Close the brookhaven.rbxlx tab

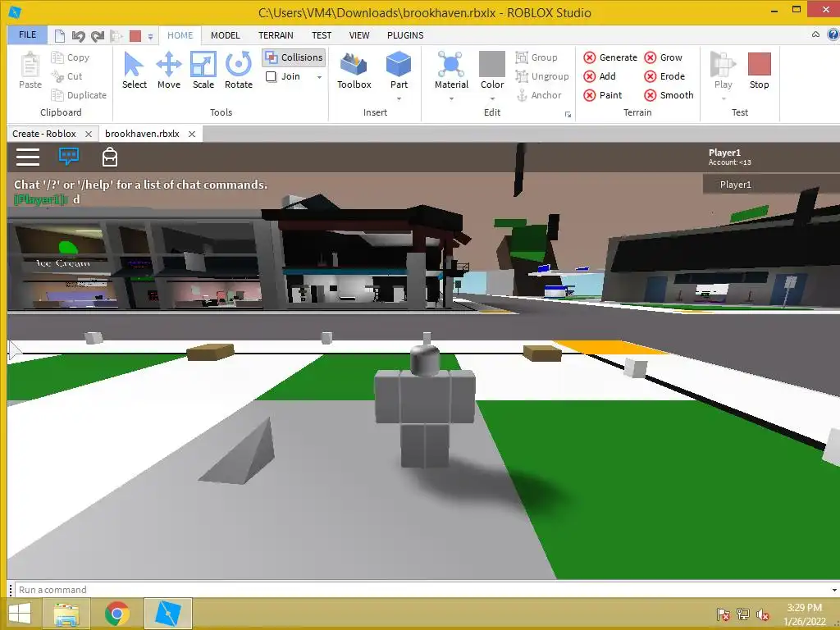tap(192, 134)
